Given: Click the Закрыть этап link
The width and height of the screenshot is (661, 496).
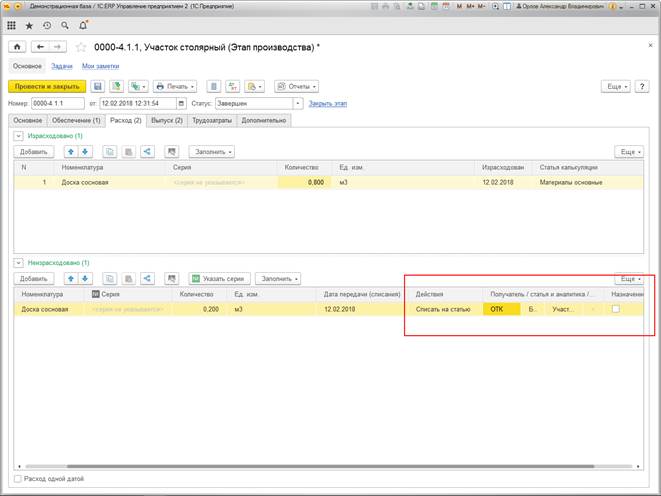Looking at the screenshot, I should (327, 103).
